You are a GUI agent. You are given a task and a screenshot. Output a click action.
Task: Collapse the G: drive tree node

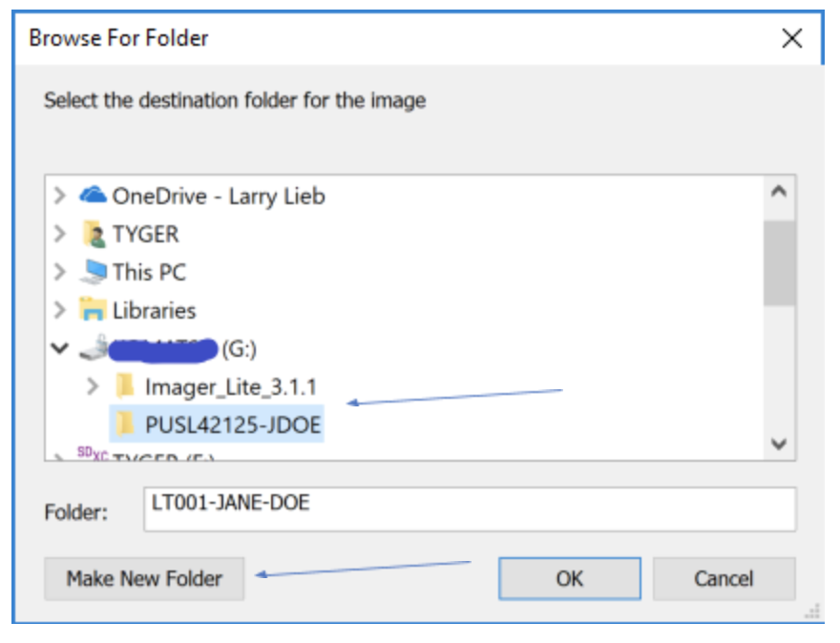pyautogui.click(x=60, y=349)
